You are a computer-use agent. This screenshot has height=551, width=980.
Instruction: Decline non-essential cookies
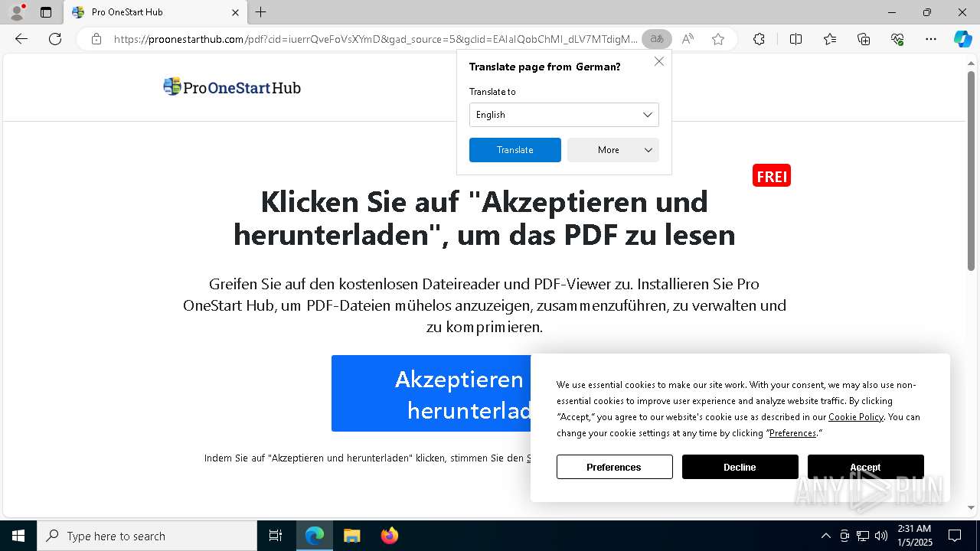(x=740, y=467)
